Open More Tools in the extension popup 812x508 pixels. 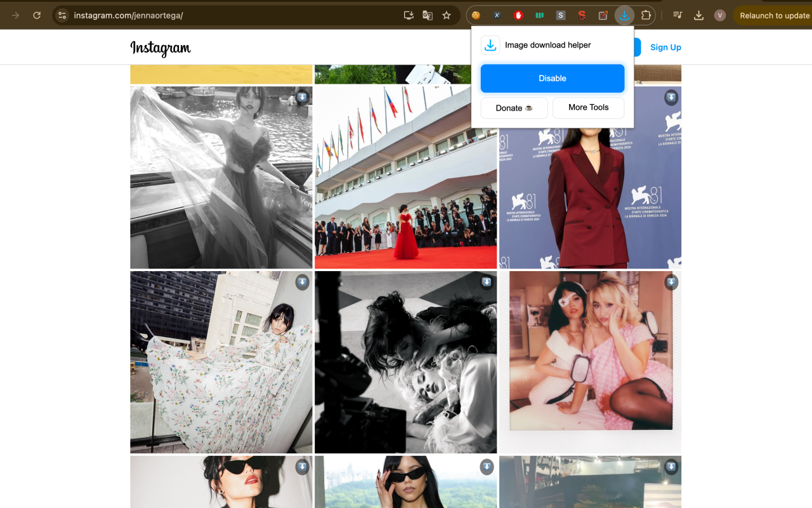click(588, 108)
